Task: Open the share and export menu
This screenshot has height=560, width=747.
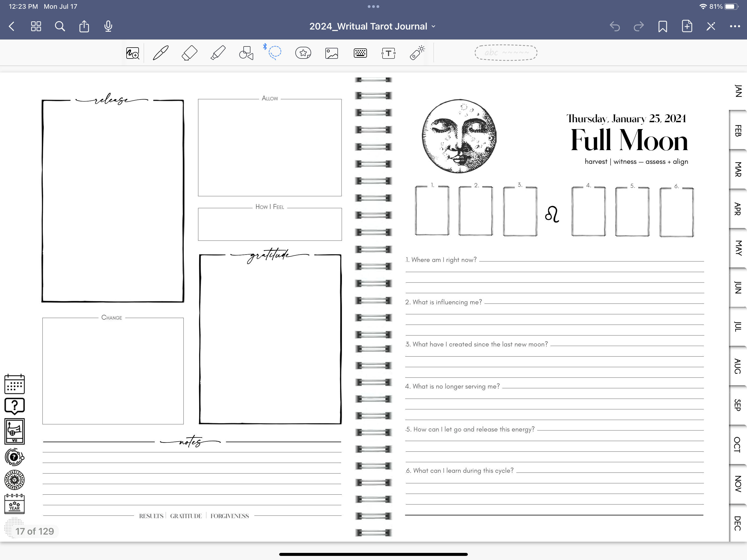Action: [x=84, y=26]
